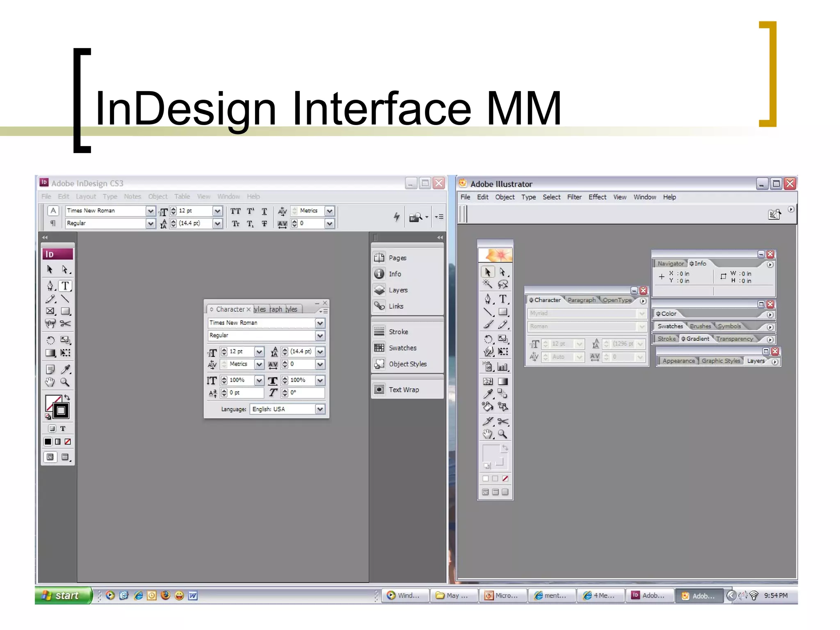
Task: Select the Hand tool in InDesign toolbox
Action: tap(50, 382)
